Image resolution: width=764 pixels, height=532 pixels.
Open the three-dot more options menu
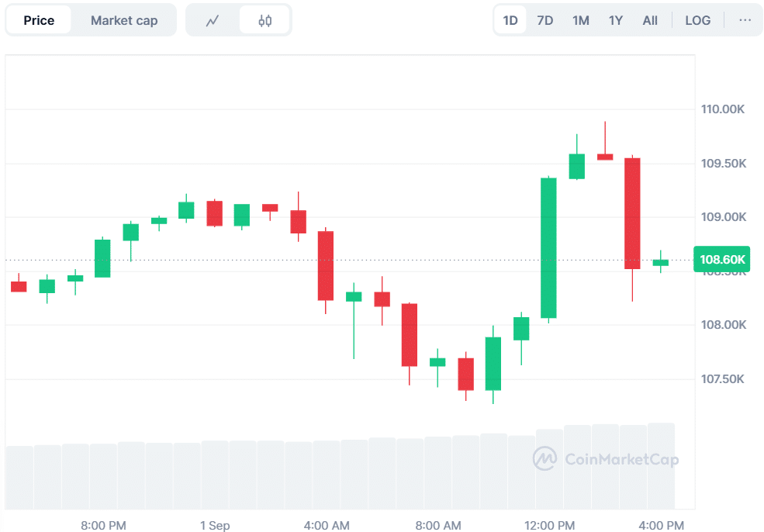click(x=745, y=20)
